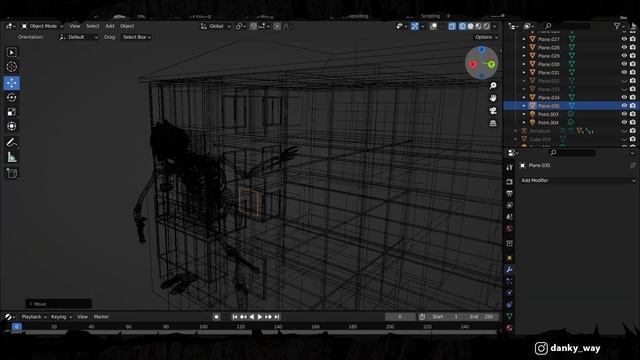Open the Physics properties tab
Screen dimensions: 640x360
[x=509, y=293]
